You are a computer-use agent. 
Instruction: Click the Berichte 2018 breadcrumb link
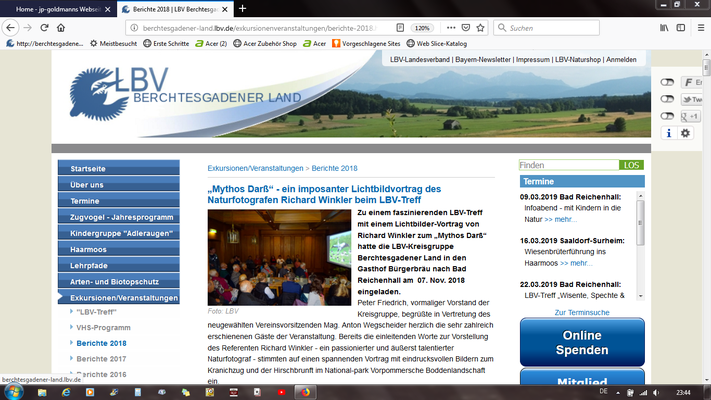coord(334,168)
